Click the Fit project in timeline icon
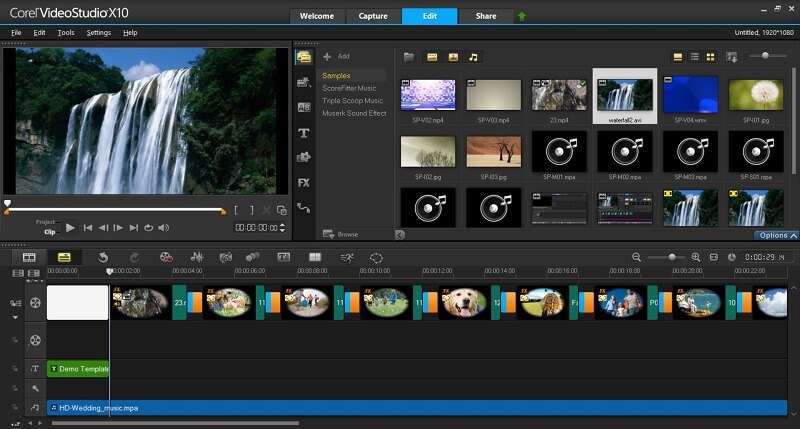 point(714,257)
